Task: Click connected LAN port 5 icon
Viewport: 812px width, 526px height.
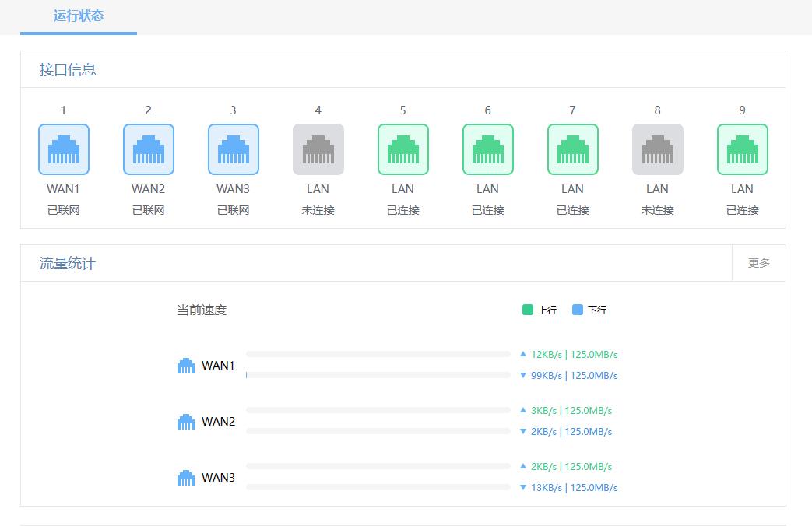Action: pyautogui.click(x=403, y=149)
